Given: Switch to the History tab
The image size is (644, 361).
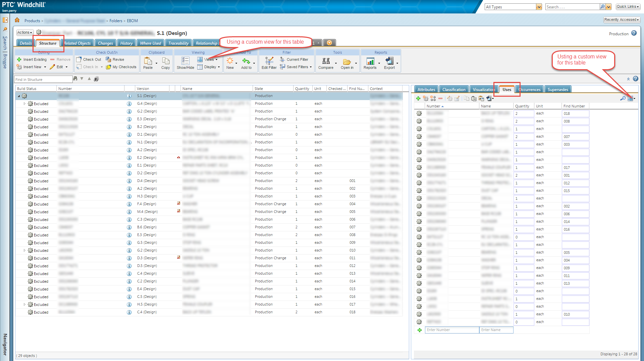Looking at the screenshot, I should (126, 43).
